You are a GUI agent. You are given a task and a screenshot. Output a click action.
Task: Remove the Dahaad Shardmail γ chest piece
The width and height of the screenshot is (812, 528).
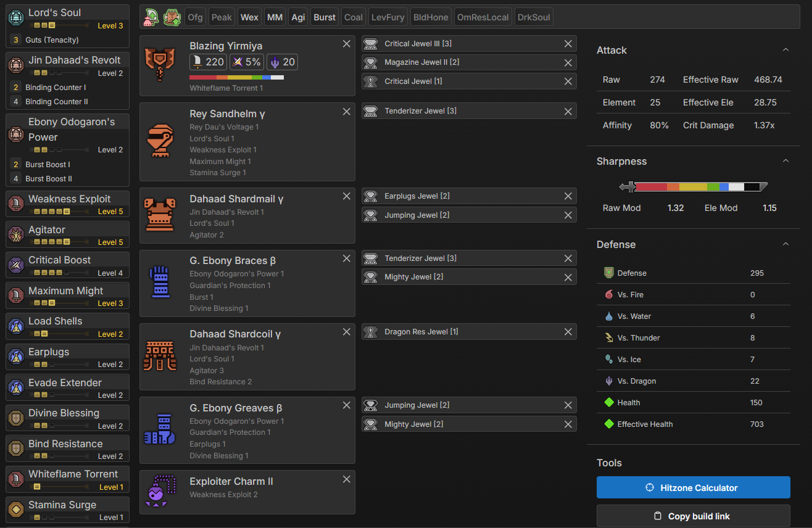click(347, 196)
